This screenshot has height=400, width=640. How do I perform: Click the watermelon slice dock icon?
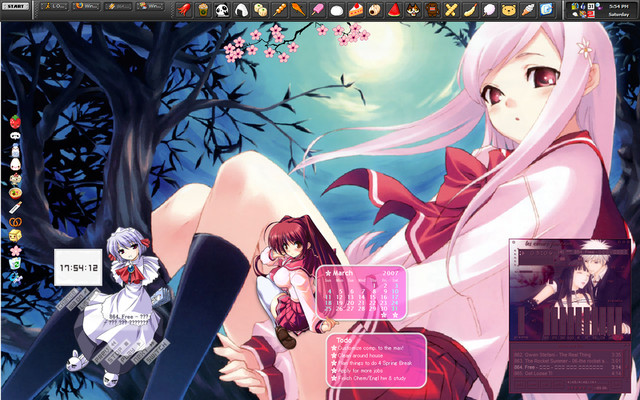tap(394, 10)
